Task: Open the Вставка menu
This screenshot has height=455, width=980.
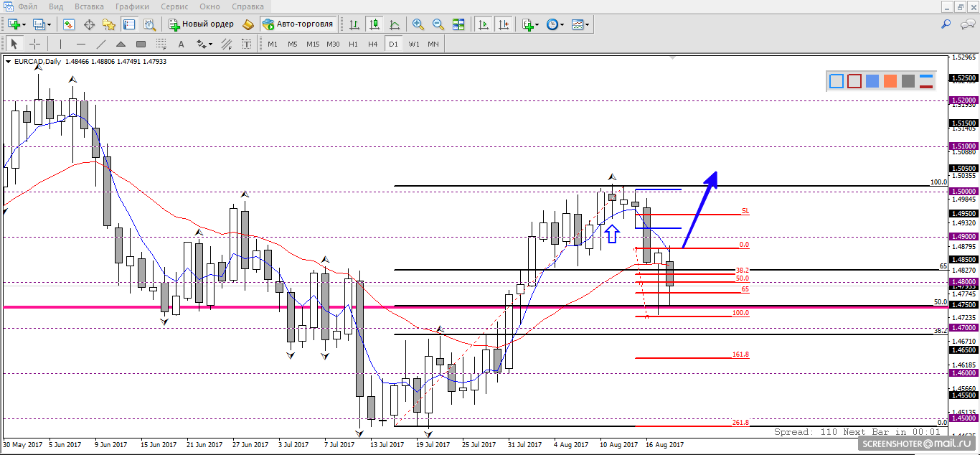Action: pyautogui.click(x=89, y=6)
